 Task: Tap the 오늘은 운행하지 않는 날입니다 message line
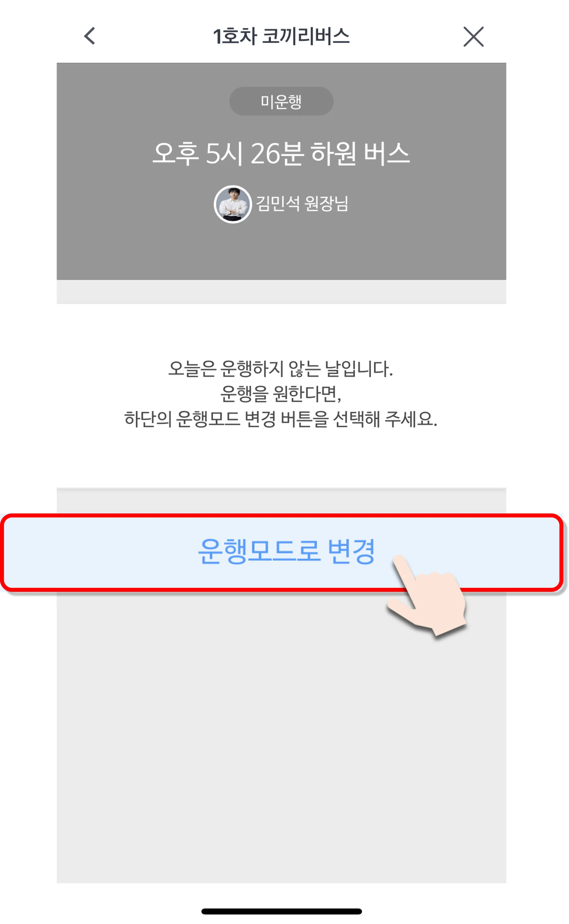pos(280,369)
